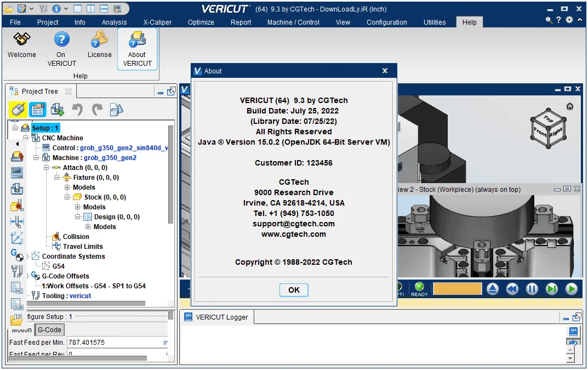Screen dimensions: 588x370
Task: Click the Play simulation button
Action: click(572, 289)
